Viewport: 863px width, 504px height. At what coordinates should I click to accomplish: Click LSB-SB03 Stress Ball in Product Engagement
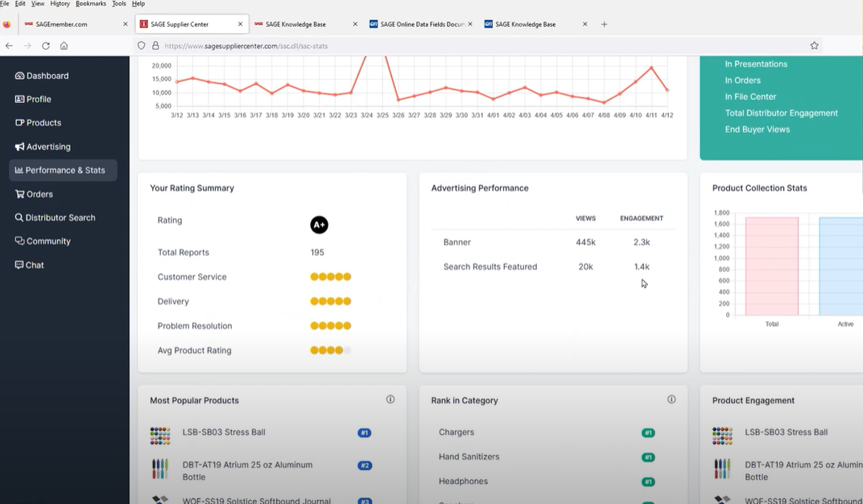click(x=786, y=432)
